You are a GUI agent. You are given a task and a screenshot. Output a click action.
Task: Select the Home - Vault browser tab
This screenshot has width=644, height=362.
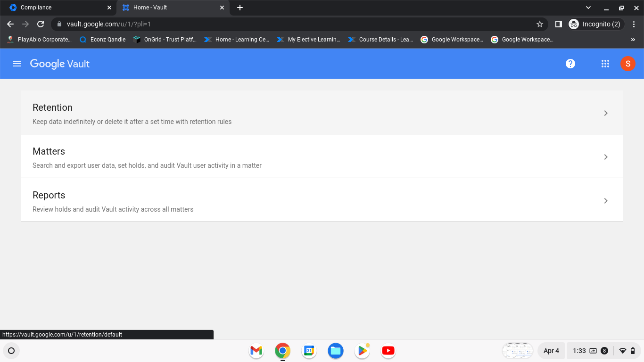173,8
